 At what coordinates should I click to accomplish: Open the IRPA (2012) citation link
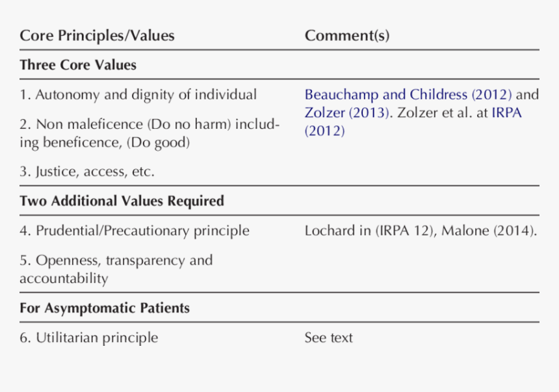tap(506, 112)
